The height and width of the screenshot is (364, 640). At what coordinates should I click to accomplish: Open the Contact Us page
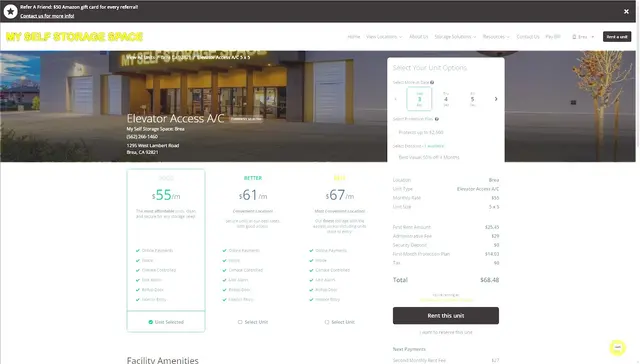tap(528, 37)
